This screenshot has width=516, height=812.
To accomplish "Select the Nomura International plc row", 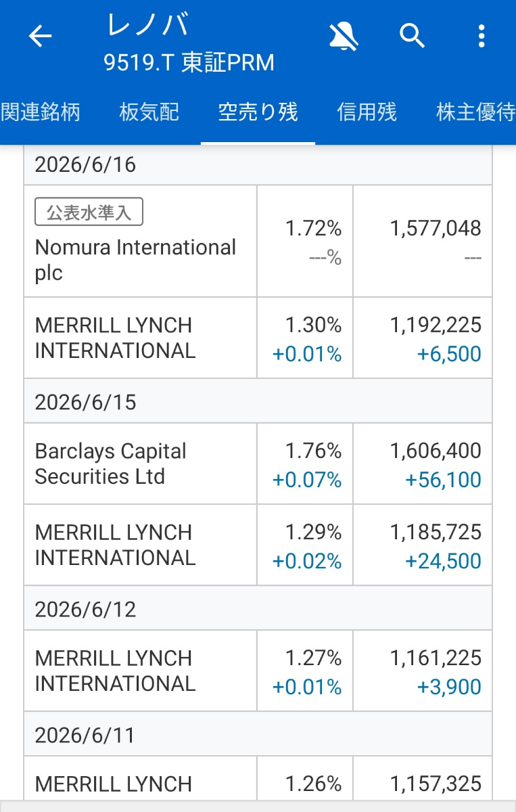I will tap(258, 241).
